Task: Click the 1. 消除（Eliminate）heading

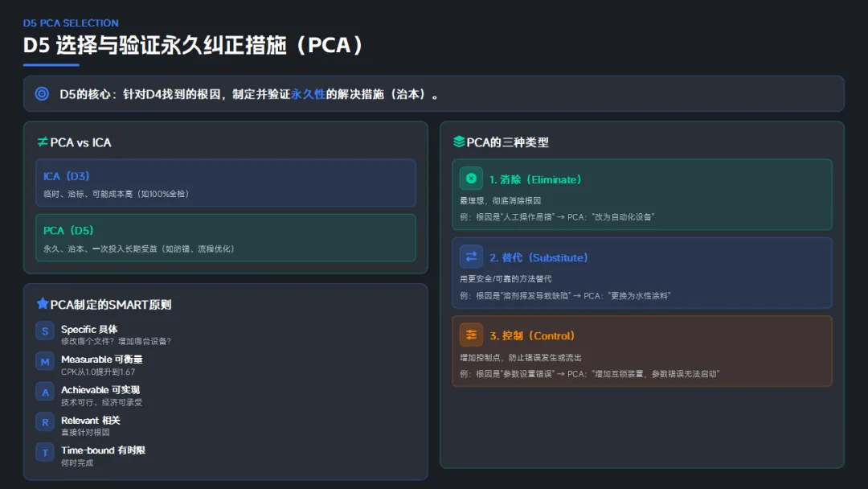Action: pyautogui.click(x=534, y=179)
